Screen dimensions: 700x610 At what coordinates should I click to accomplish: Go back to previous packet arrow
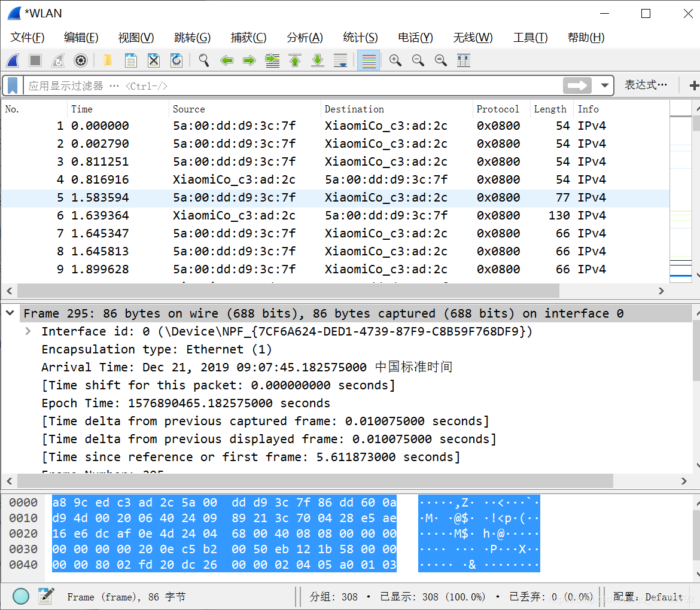(227, 60)
